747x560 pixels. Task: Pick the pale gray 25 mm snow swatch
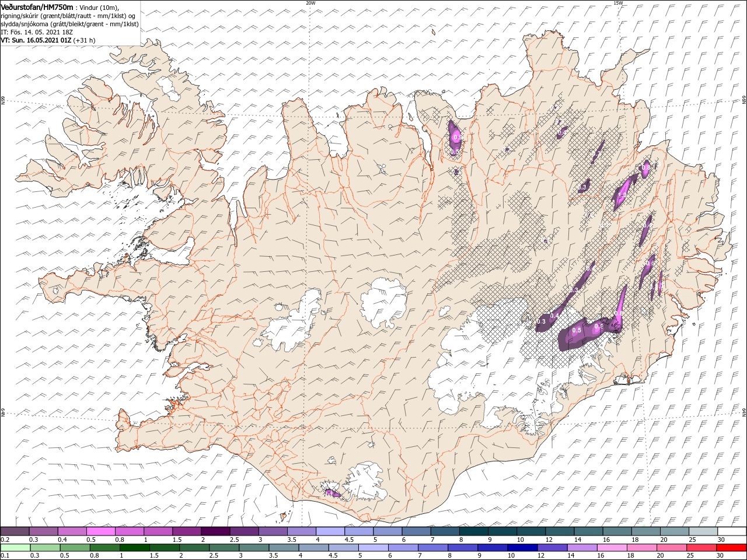pos(703,531)
